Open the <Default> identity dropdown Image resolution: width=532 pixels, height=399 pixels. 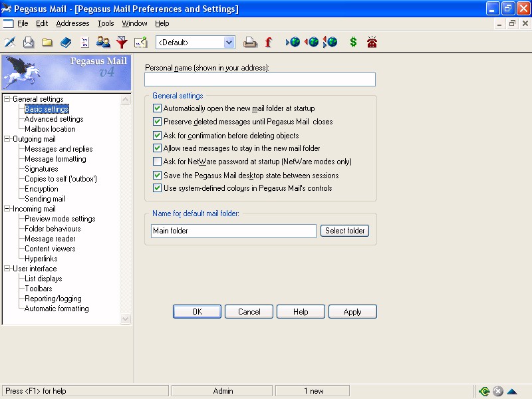pyautogui.click(x=229, y=43)
